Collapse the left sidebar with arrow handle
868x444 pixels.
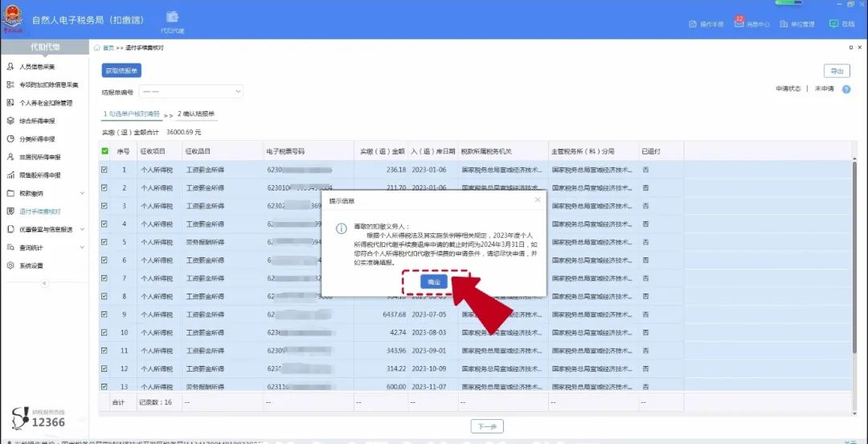point(44,283)
